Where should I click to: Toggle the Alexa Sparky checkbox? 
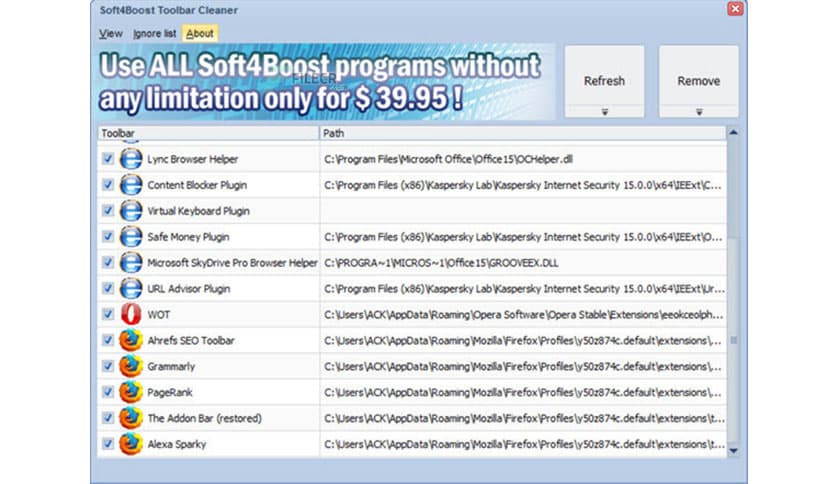pyautogui.click(x=108, y=443)
